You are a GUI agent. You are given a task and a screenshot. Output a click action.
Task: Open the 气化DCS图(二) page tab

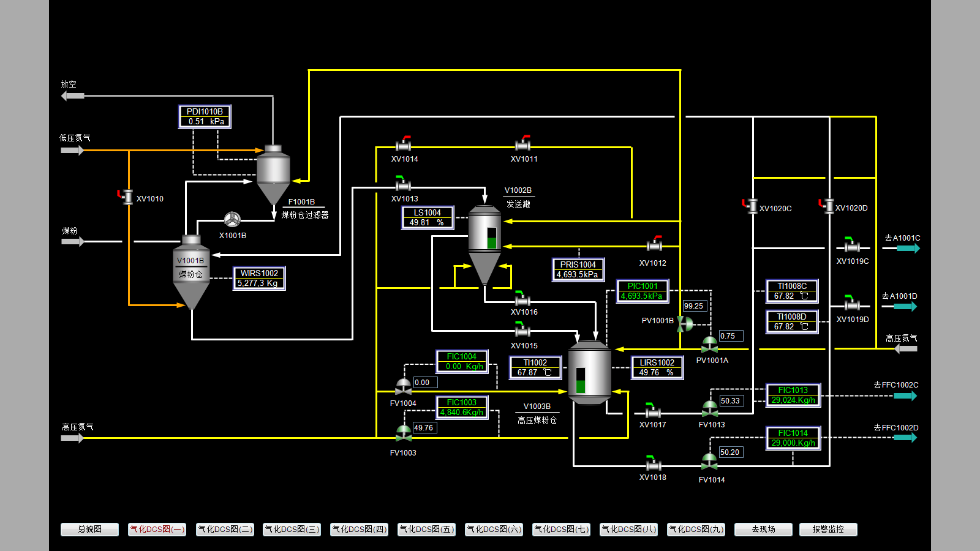(x=225, y=530)
